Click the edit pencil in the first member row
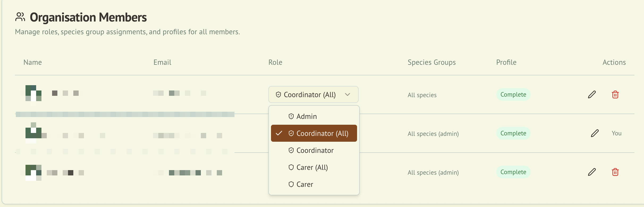Screen dimensions: 644x207 (592, 94)
